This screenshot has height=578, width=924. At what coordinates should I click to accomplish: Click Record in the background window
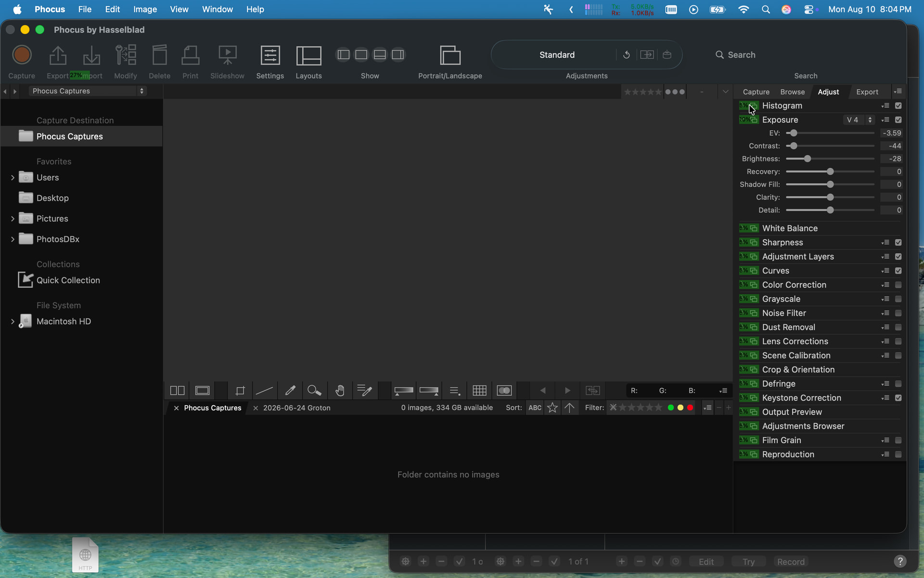[791, 562]
